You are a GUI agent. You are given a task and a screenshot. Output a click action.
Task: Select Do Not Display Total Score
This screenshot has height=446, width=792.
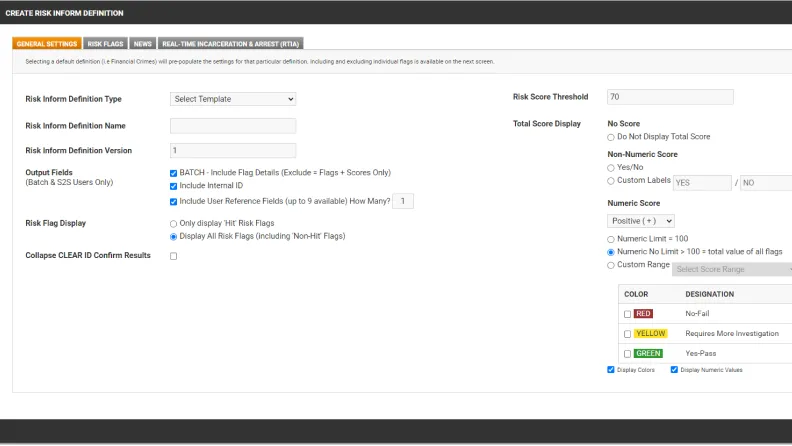612,136
